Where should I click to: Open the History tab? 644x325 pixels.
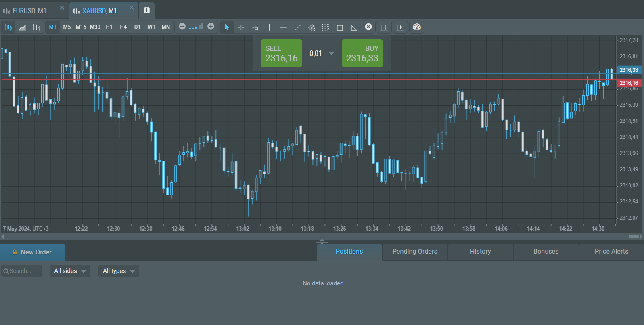481,252
